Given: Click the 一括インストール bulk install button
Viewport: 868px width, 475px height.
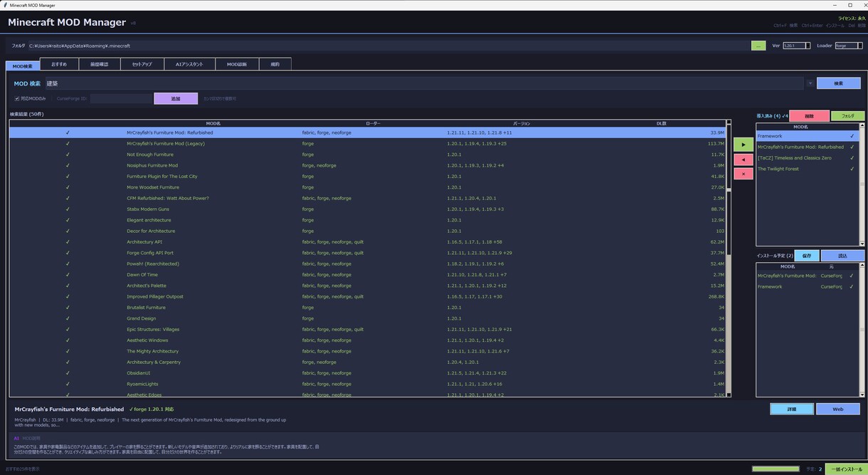Looking at the screenshot, I should pos(846,469).
